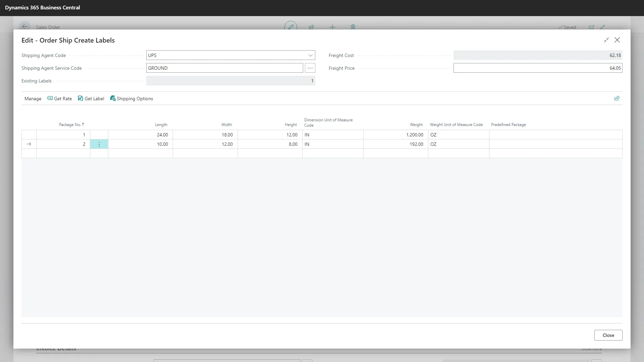
Task: Collapse the dialog using the shrink arrows
Action: point(606,40)
